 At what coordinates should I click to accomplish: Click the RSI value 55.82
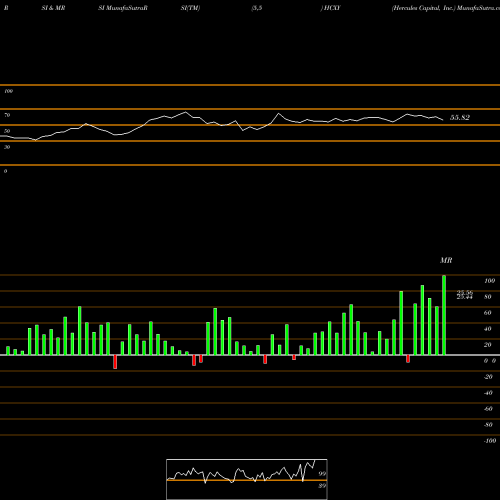[460, 117]
